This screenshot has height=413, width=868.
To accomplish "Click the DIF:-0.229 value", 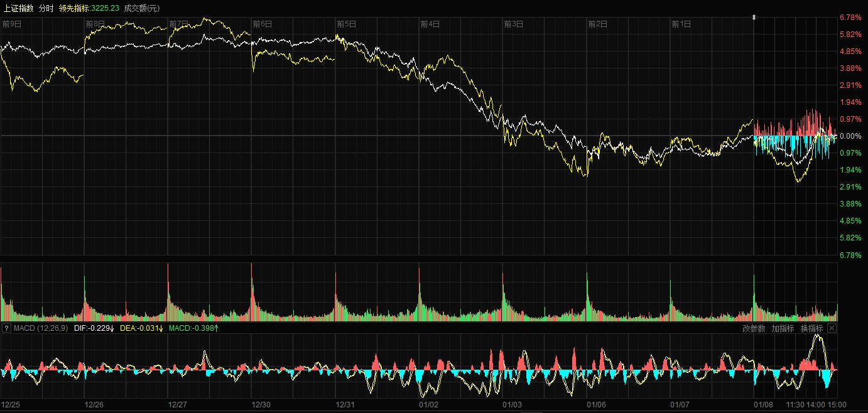I will [x=93, y=328].
